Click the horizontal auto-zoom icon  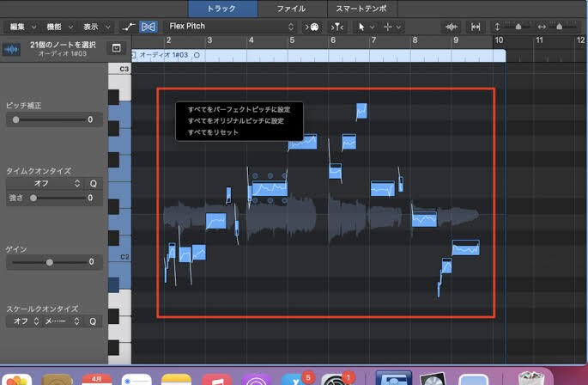pos(476,27)
